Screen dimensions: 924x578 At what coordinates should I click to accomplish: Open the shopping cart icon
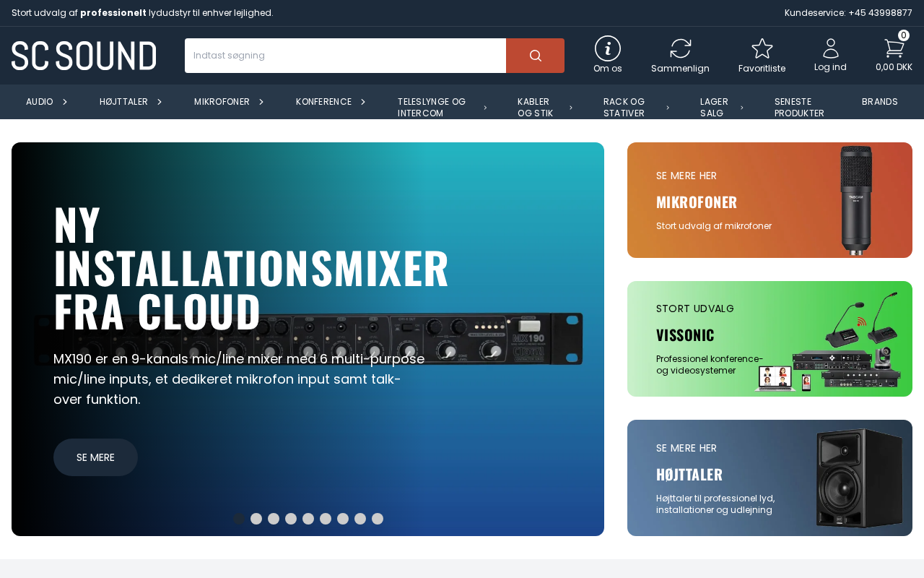pos(894,48)
